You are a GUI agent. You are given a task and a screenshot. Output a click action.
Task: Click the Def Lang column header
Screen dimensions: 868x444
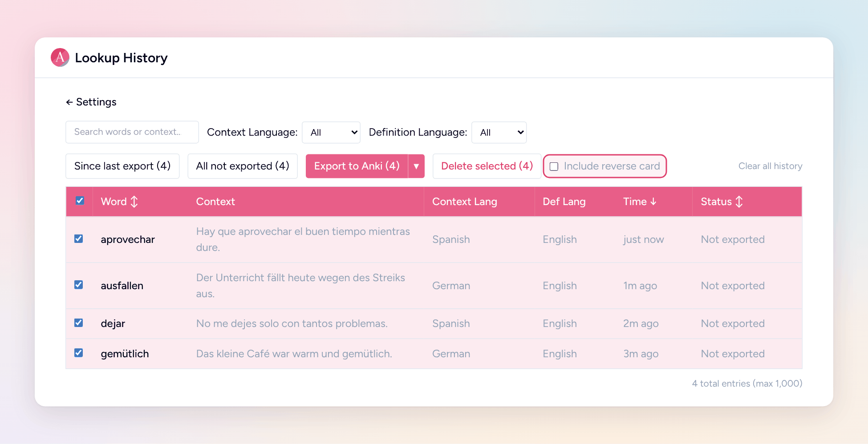[x=564, y=202]
